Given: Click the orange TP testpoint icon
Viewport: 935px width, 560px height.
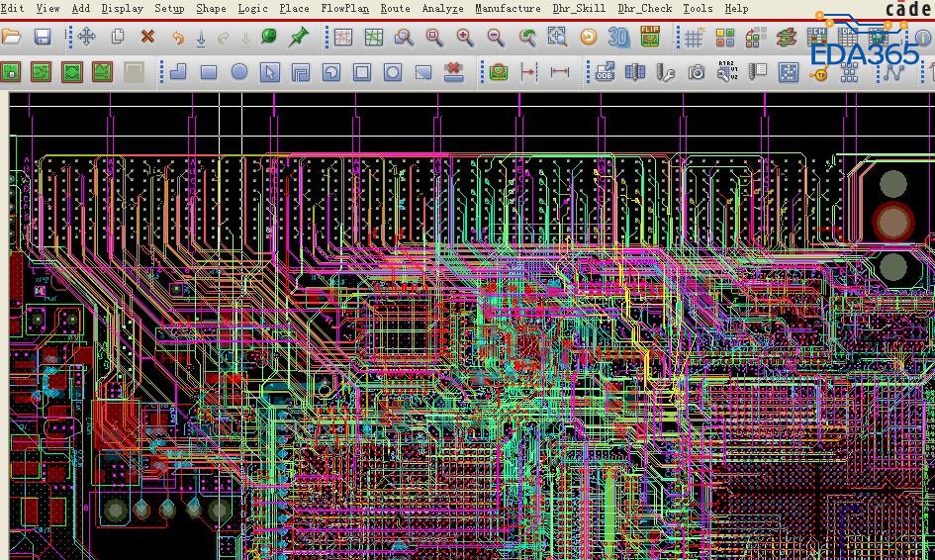Looking at the screenshot, I should [820, 74].
